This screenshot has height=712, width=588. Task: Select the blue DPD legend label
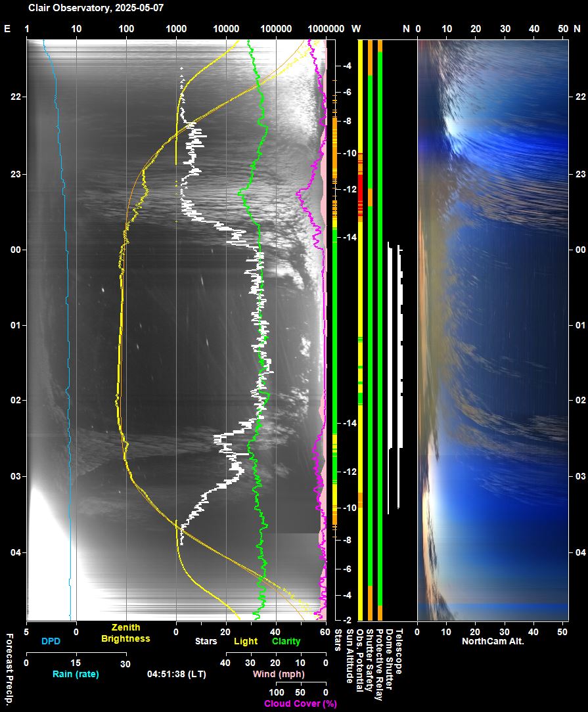51,641
